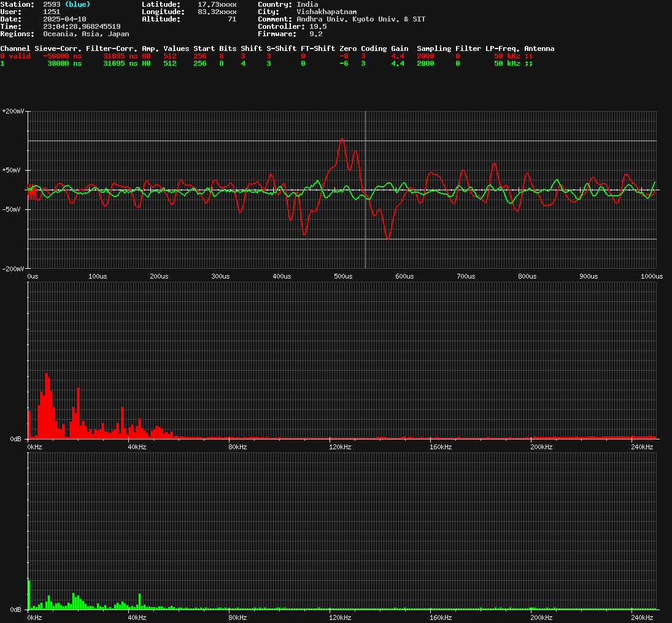This screenshot has width=672, height=623.
Task: Click the "Values" column header
Action: [x=176, y=48]
